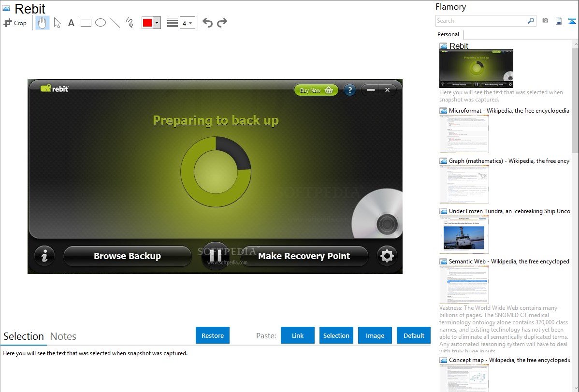Open the Microformat Wikipedia snapshot thumbnail
The image size is (579, 392).
[464, 134]
